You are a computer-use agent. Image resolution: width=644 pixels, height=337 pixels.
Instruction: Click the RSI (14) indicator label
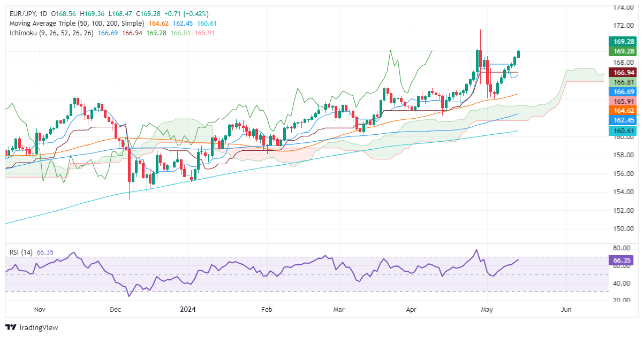pyautogui.click(x=19, y=251)
